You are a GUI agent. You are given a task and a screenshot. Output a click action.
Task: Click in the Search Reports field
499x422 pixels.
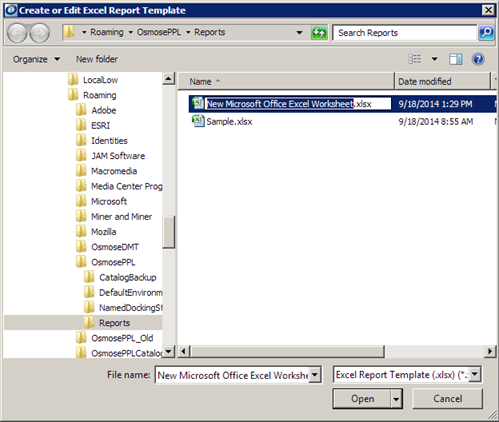tap(405, 33)
